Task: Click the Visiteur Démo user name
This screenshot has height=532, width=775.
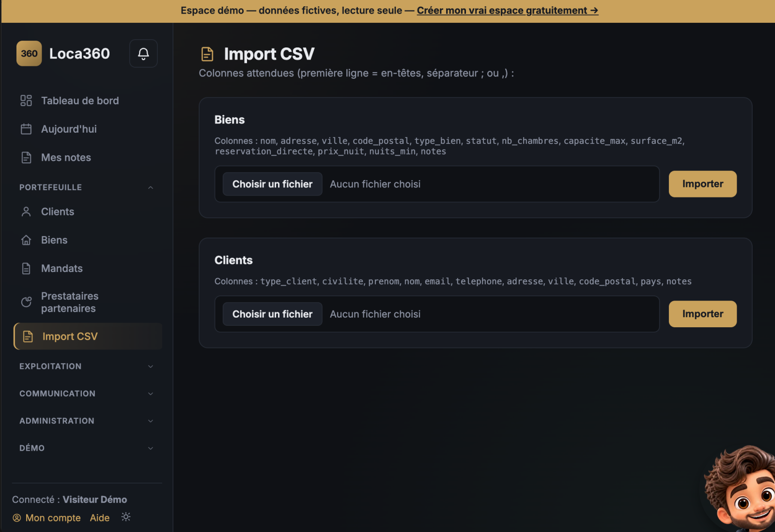Action: [x=95, y=500]
